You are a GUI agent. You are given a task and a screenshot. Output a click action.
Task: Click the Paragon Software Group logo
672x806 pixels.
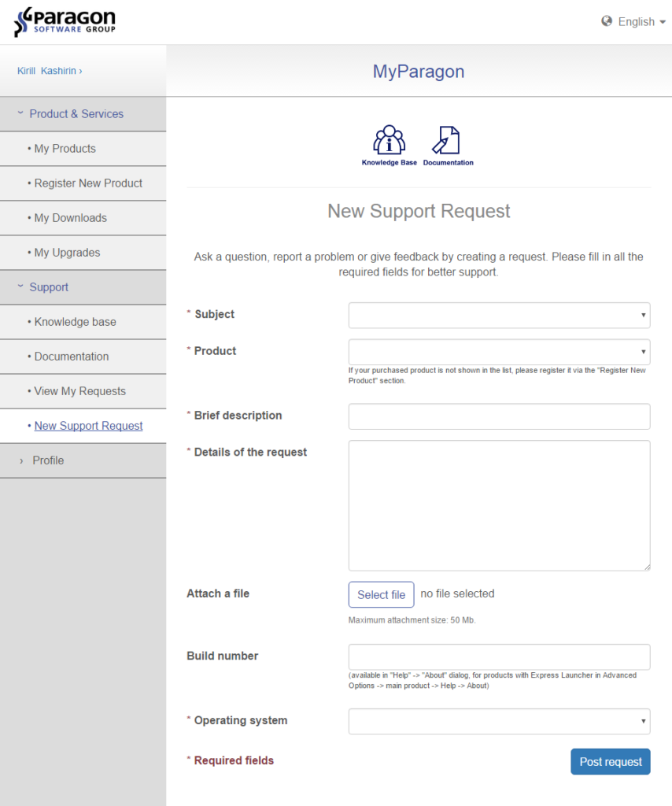tap(63, 21)
